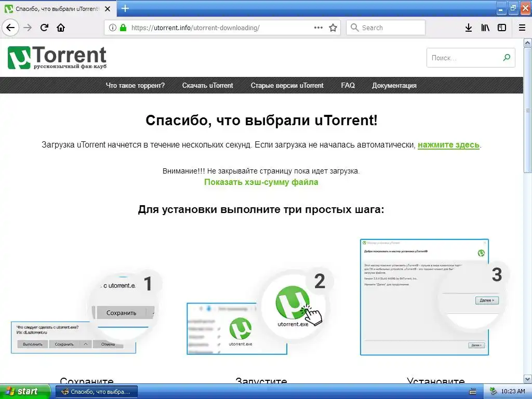Open the Windows Start button
Viewport: 532px width, 399px height.
(24, 391)
